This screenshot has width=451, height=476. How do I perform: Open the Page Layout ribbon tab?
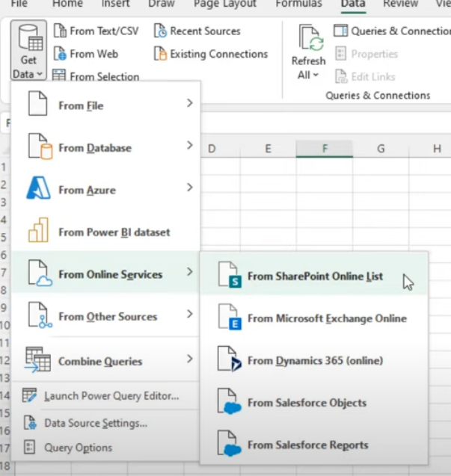coord(225,3)
